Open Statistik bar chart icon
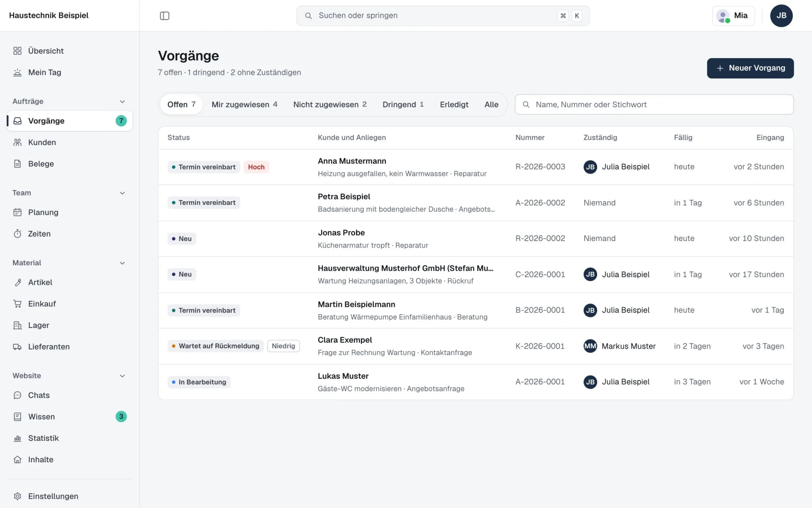Image resolution: width=812 pixels, height=508 pixels. pos(17,438)
